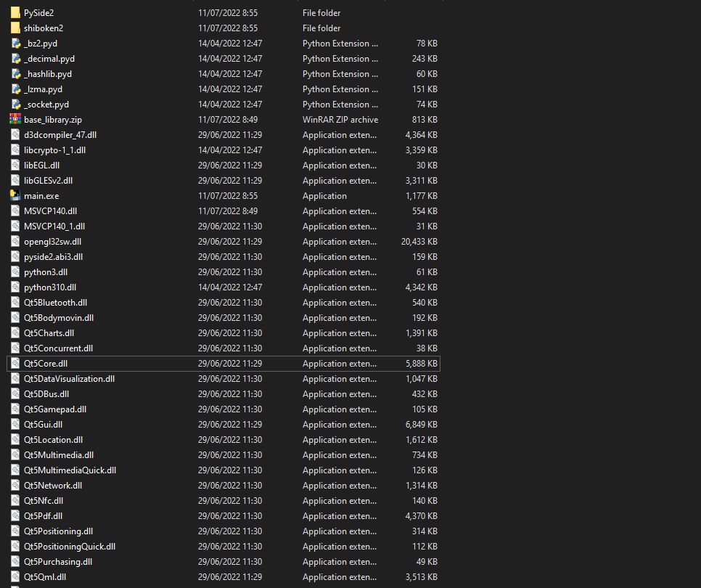Select the Qt5DBus.dll file name

46,394
